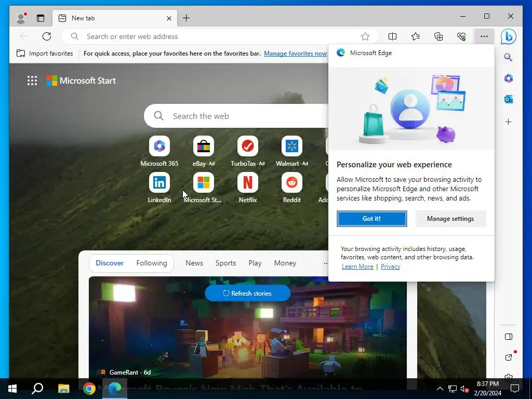532x399 pixels.
Task: Click the Manage settings button
Action: 450,219
